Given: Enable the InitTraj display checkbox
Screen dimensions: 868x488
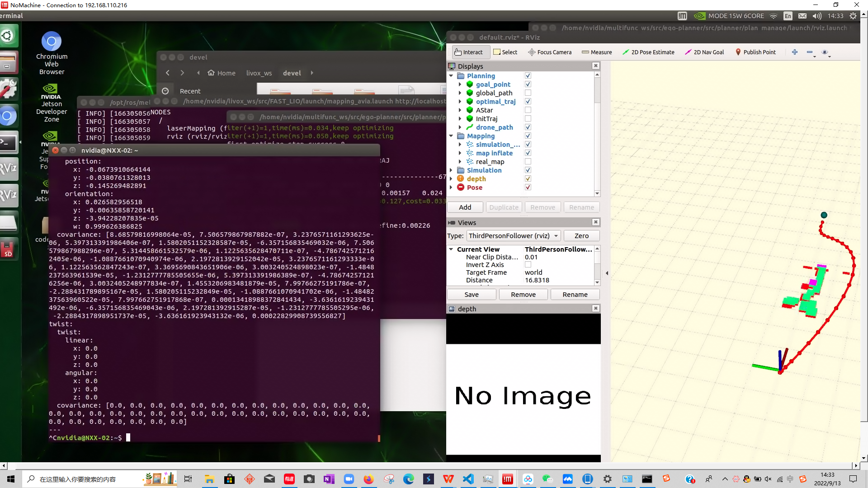Looking at the screenshot, I should 528,119.
